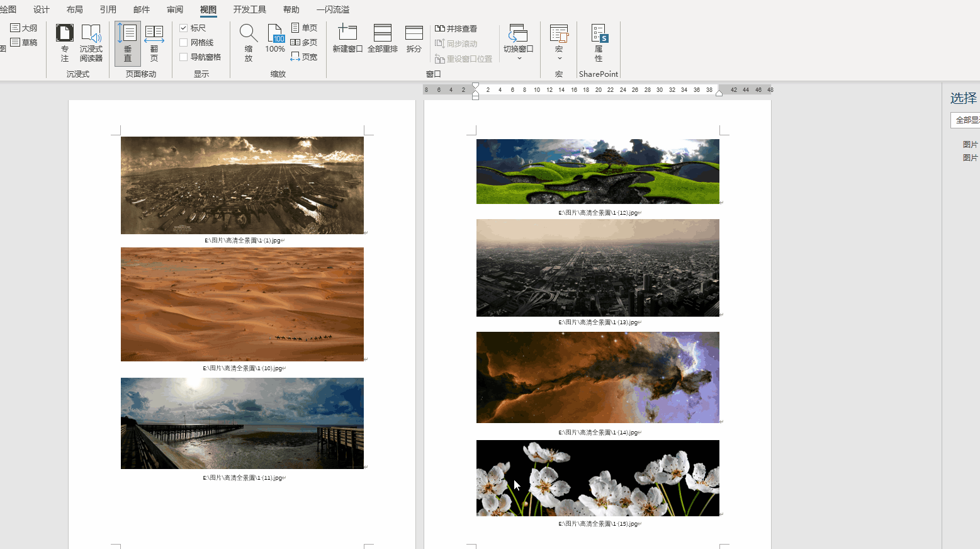Open the Outline view (大纲)
Image resolution: width=980 pixels, height=549 pixels.
24,28
